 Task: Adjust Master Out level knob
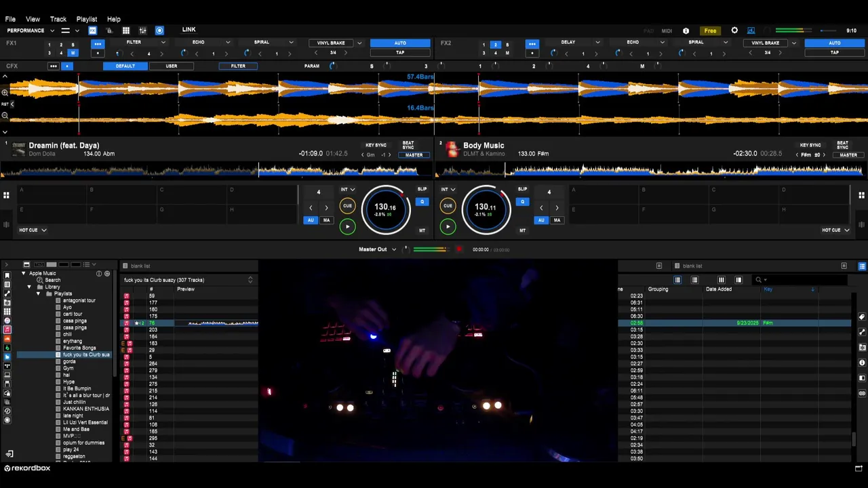click(406, 249)
